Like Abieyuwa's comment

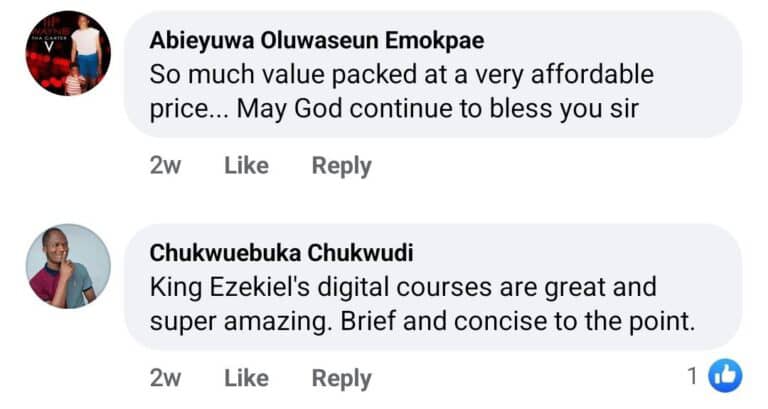[246, 166]
